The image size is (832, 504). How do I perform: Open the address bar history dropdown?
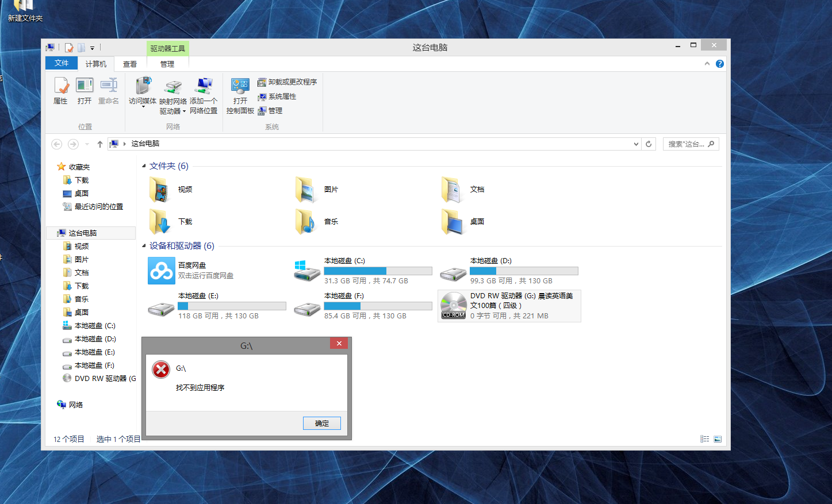636,144
